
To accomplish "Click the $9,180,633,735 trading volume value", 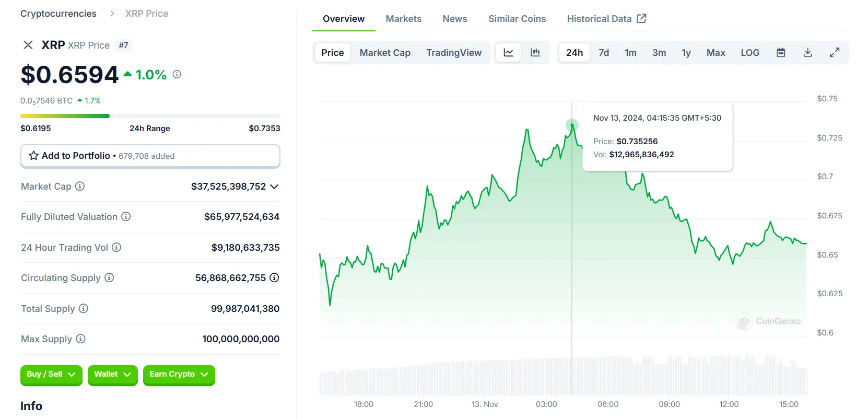I will click(x=245, y=248).
